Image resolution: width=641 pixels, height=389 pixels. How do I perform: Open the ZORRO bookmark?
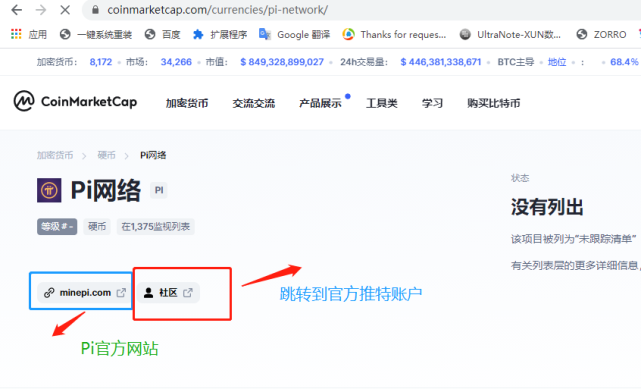click(601, 34)
